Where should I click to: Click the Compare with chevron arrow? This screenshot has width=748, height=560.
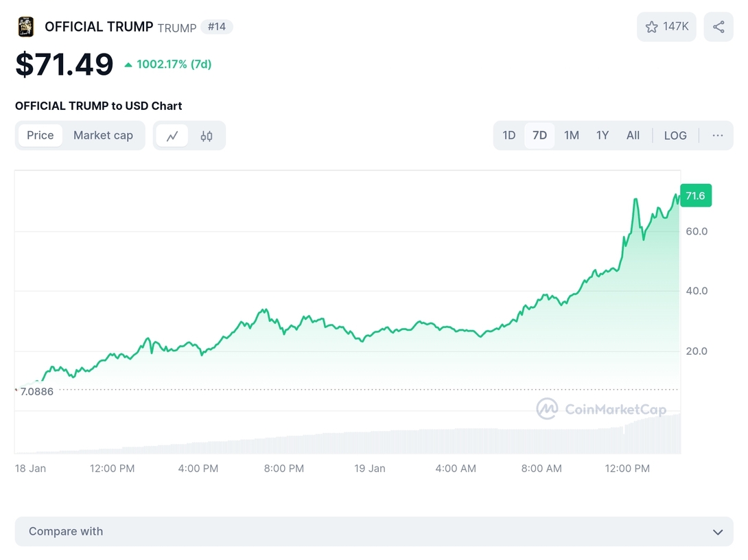click(718, 532)
